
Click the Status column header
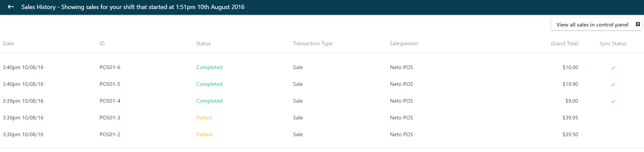(203, 44)
